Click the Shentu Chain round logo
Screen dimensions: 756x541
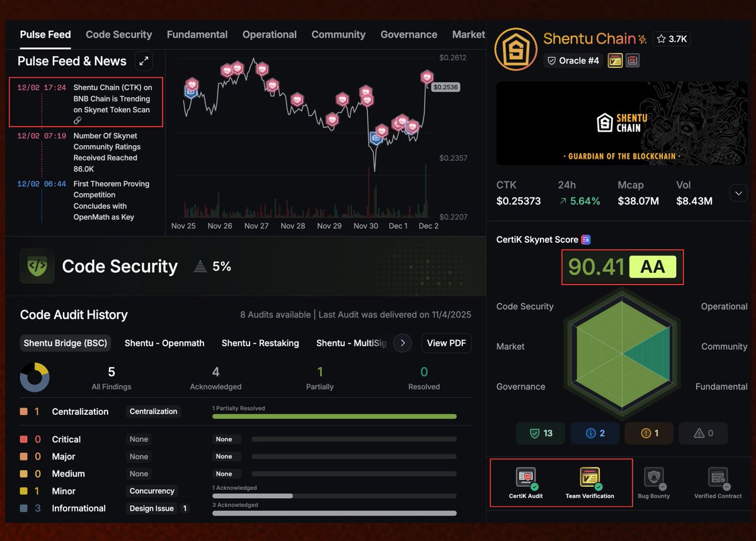coord(515,49)
